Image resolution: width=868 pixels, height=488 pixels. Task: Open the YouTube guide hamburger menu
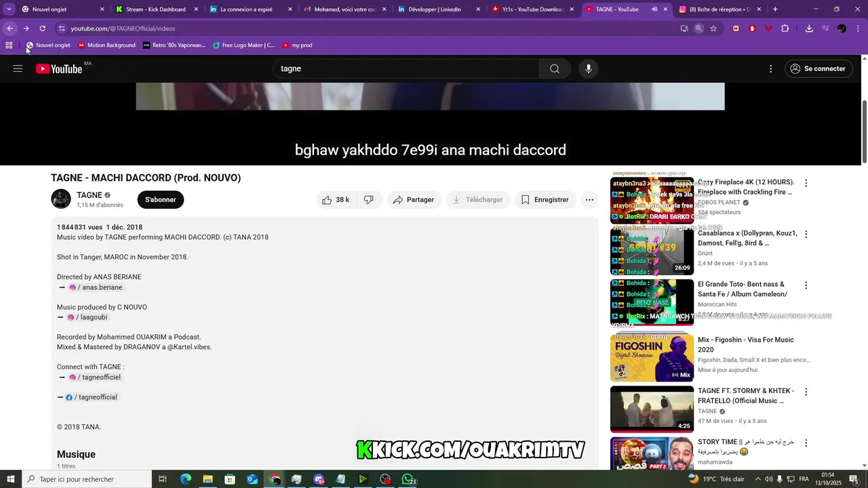tap(18, 68)
